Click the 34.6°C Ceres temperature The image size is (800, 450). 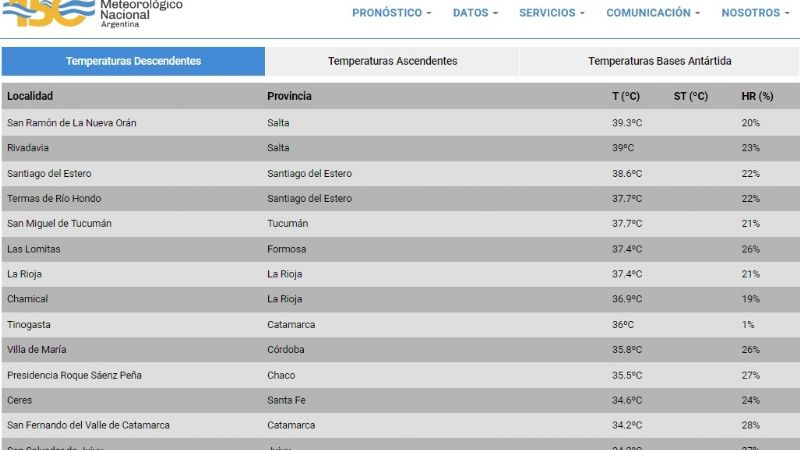627,400
